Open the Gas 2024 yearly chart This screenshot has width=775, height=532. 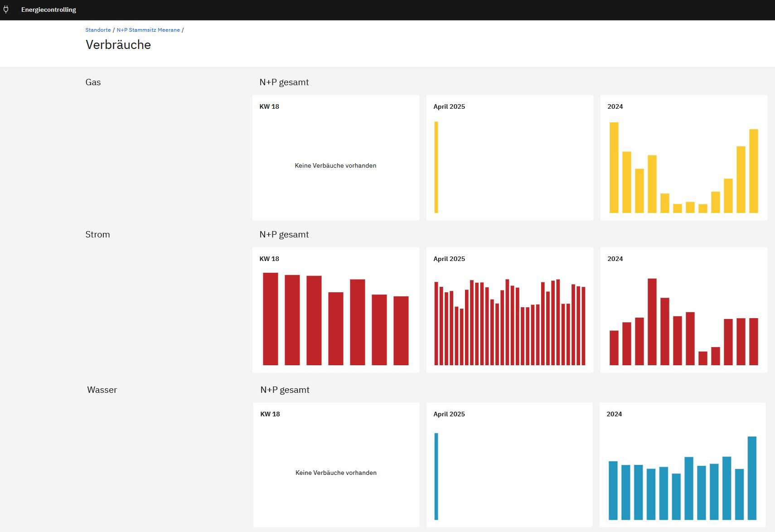[x=683, y=158]
